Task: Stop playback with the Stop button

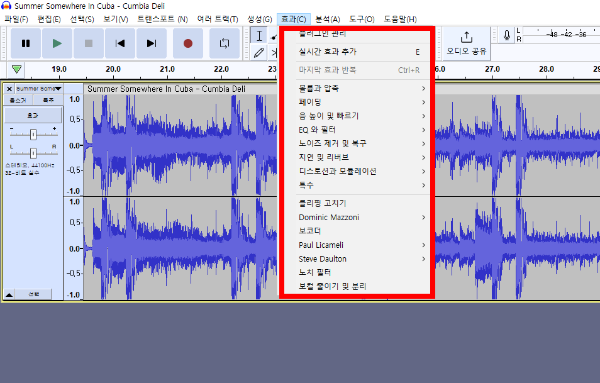Action: pos(88,43)
